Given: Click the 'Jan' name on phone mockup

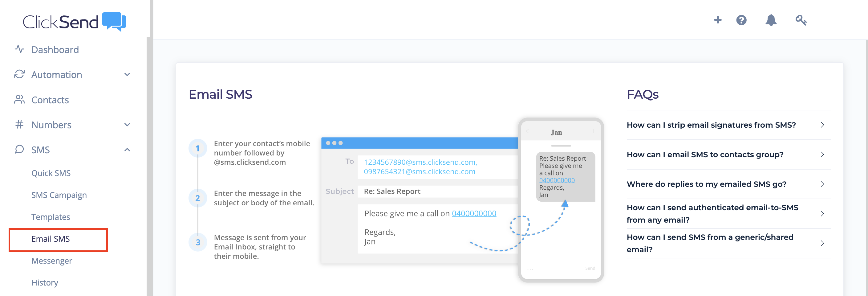Looking at the screenshot, I should click(x=556, y=133).
